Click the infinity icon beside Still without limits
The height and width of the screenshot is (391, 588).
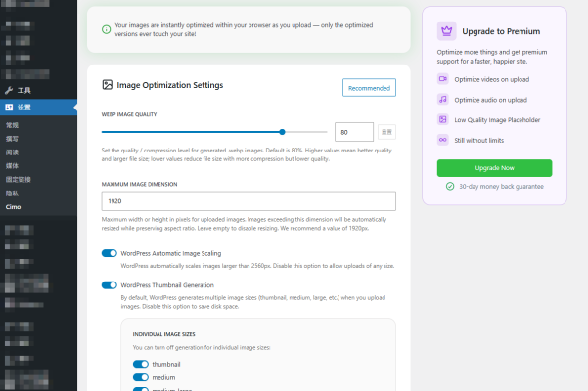[443, 139]
